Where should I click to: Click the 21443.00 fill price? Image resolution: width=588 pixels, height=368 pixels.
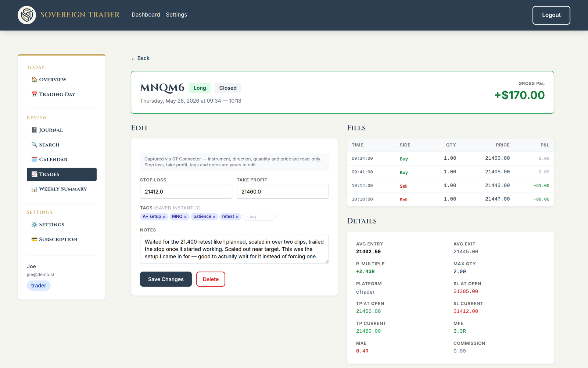click(x=497, y=185)
